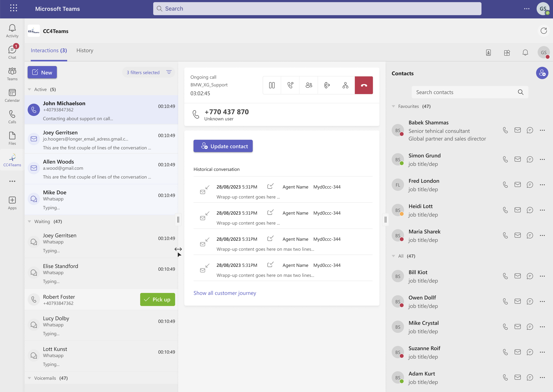
Task: Transfer the ongoing call
Action: click(x=327, y=85)
